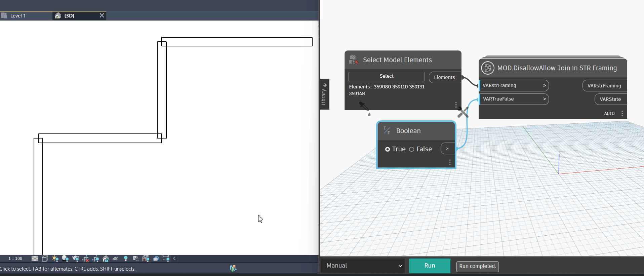Expand the VARTrueFalse input port chevron
Screen dimensions: 644x276
click(545, 99)
